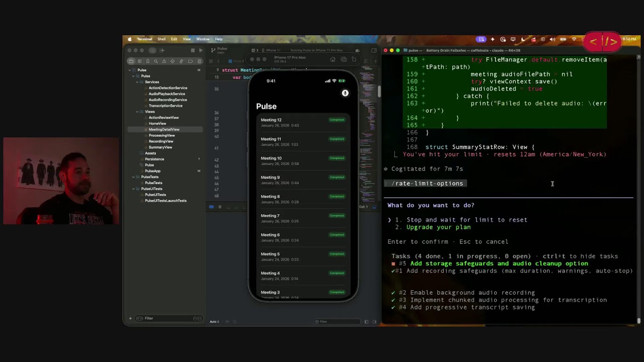The image size is (644, 362).
Task: Select AudioRecordingService file in navigator
Action: pos(168,100)
